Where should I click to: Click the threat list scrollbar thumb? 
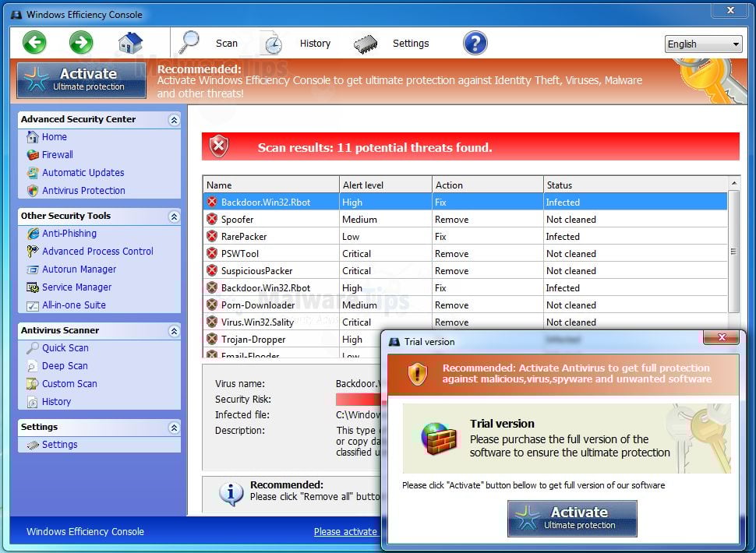coord(733,252)
